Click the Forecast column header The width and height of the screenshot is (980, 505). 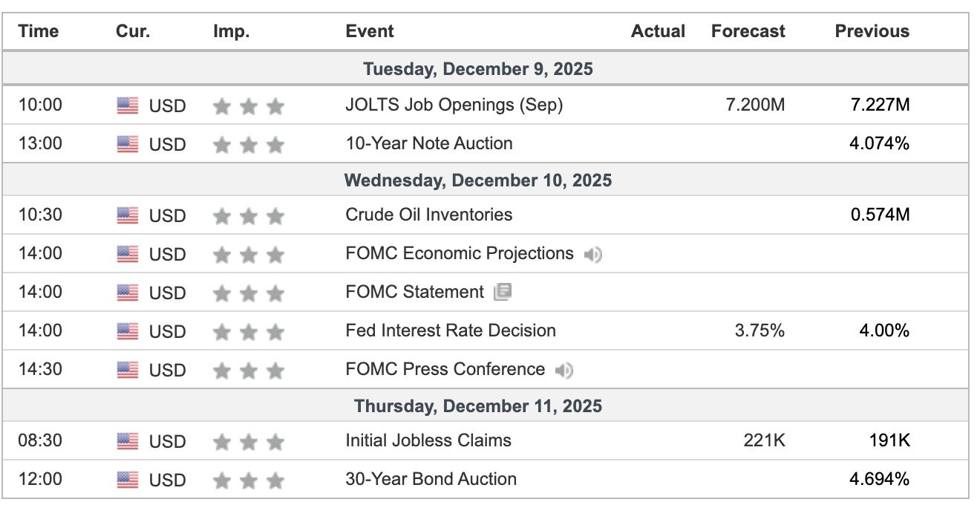748,31
